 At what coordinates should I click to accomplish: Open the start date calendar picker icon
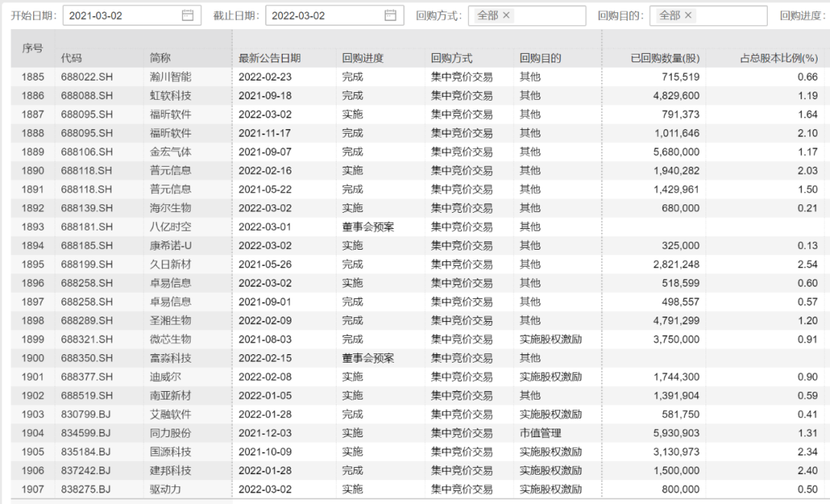[x=188, y=15]
